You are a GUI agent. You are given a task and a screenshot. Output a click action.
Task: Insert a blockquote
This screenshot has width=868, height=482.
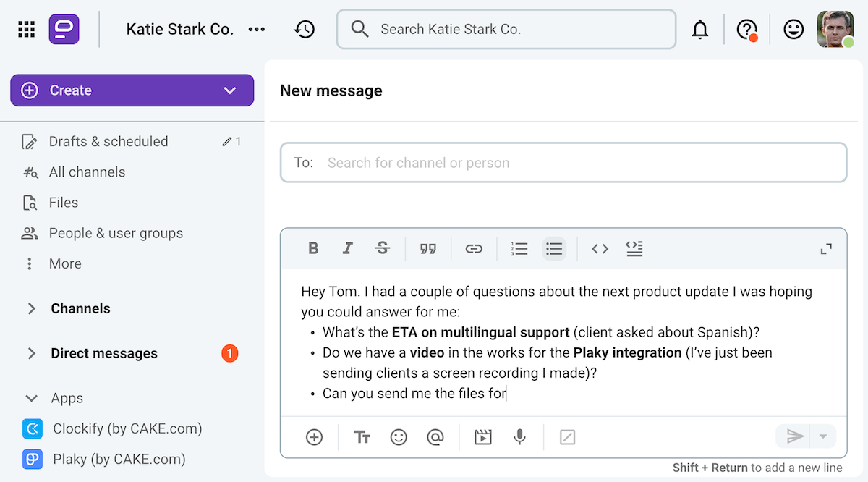[x=428, y=248]
